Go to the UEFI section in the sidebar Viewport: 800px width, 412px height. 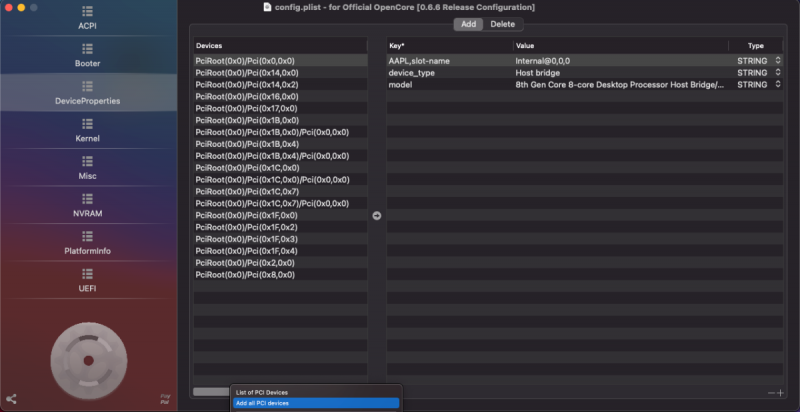pos(87,280)
